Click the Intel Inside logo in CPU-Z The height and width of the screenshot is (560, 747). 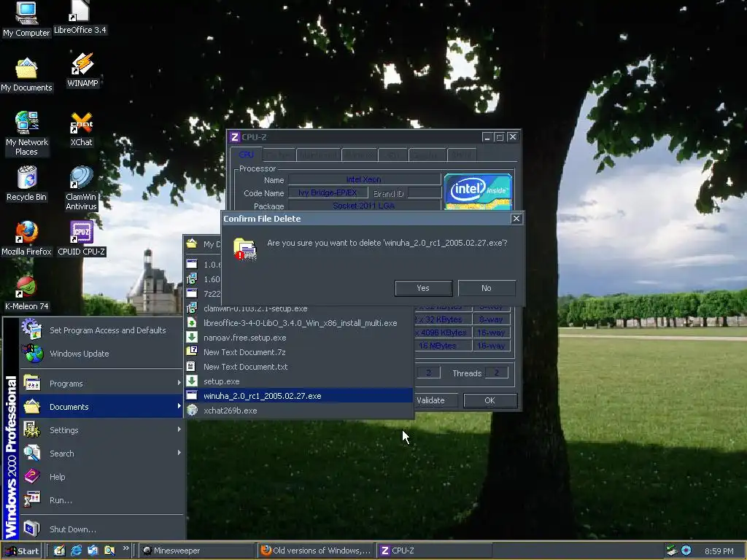[478, 192]
